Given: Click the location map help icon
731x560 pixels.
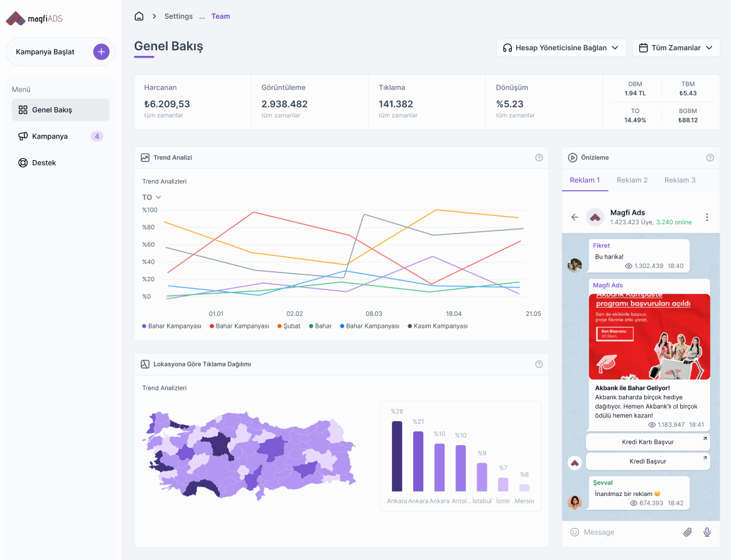Looking at the screenshot, I should coord(539,364).
